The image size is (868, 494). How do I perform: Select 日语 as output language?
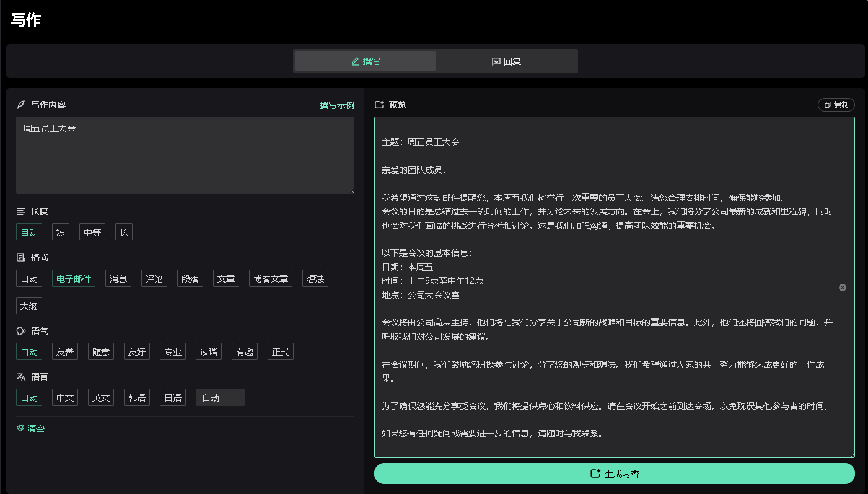pos(173,398)
